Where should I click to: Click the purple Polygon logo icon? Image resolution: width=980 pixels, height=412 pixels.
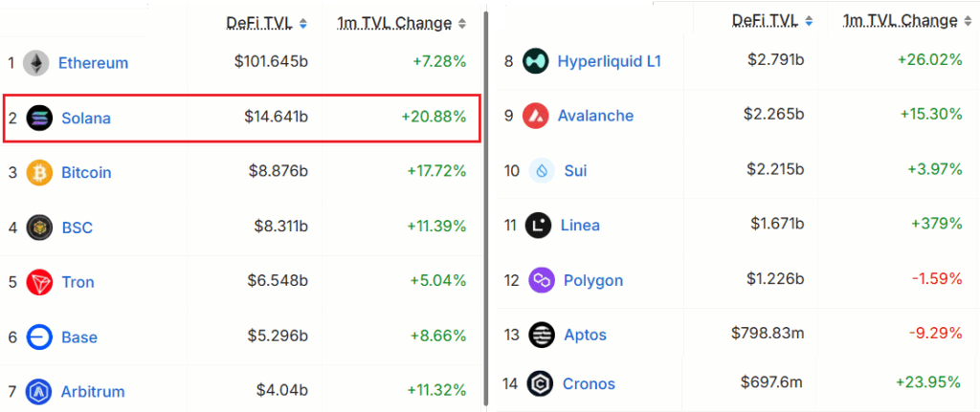(x=541, y=280)
